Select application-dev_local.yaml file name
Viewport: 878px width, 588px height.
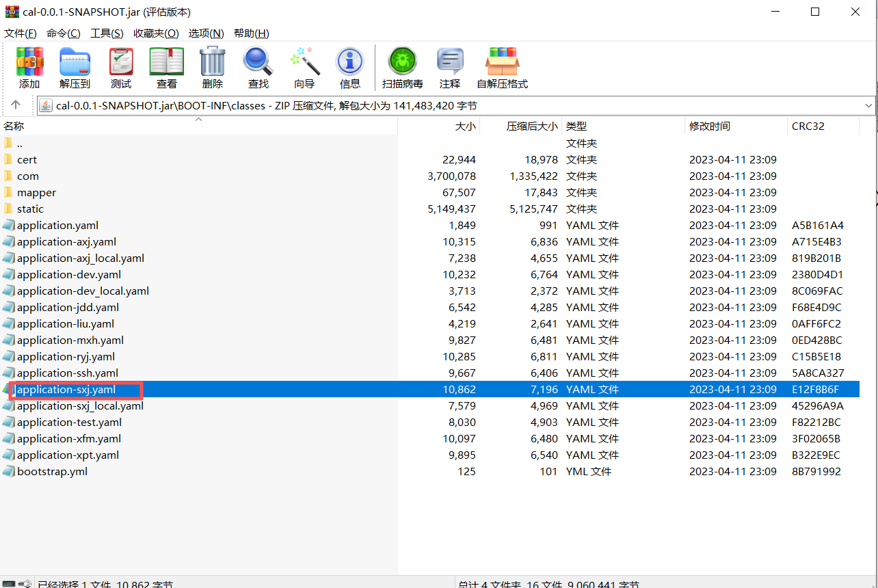[x=83, y=291]
